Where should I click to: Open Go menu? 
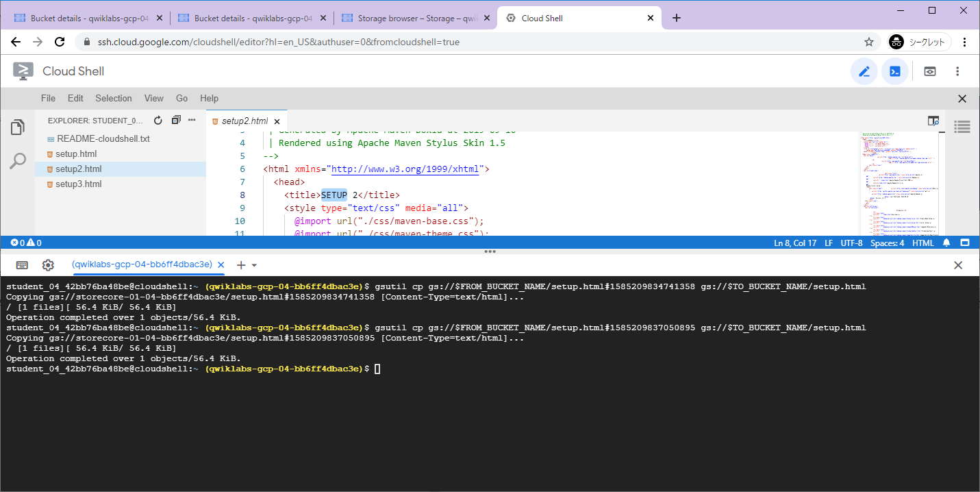coord(182,99)
